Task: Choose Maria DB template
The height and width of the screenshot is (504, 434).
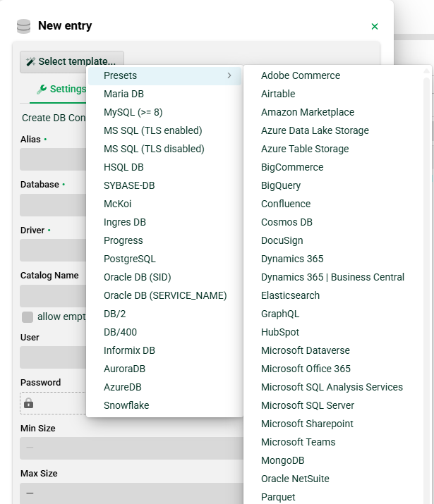Action: pos(164,94)
